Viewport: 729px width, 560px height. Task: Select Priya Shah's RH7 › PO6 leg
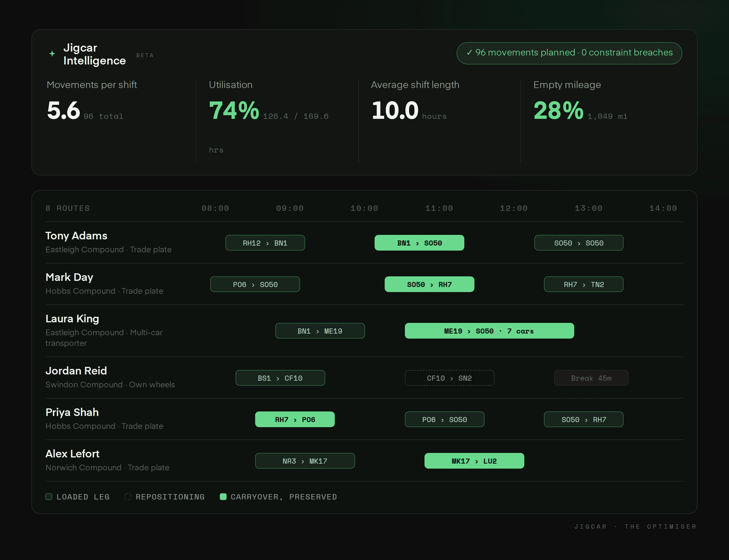tap(295, 419)
